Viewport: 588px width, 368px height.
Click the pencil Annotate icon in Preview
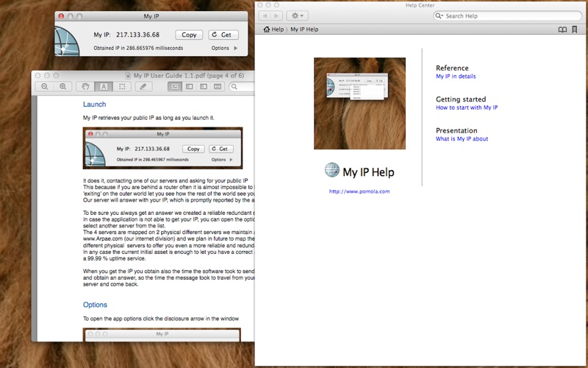coord(144,87)
